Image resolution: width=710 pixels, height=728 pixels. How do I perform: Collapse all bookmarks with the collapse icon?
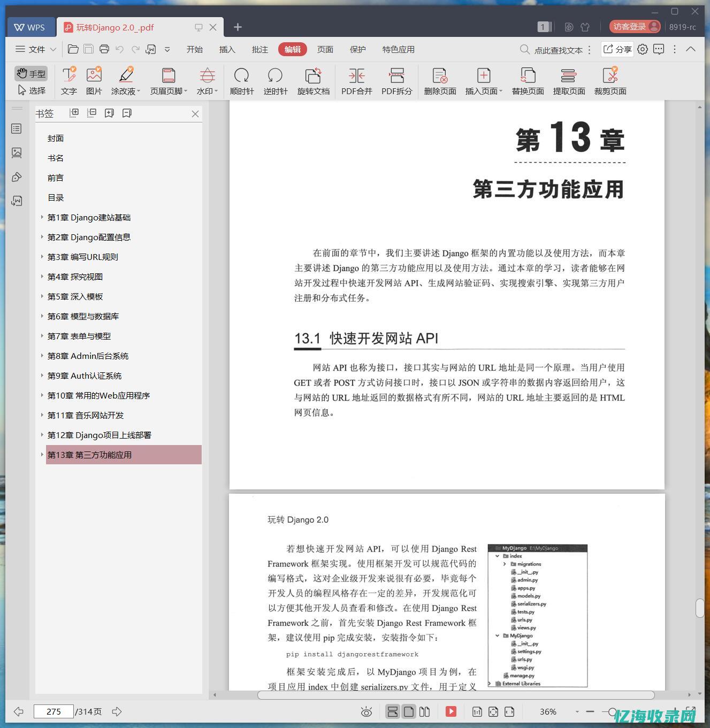pos(92,113)
